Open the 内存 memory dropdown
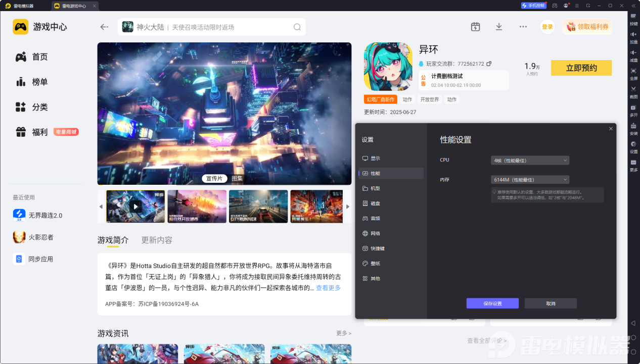The width and height of the screenshot is (640, 364). 530,180
